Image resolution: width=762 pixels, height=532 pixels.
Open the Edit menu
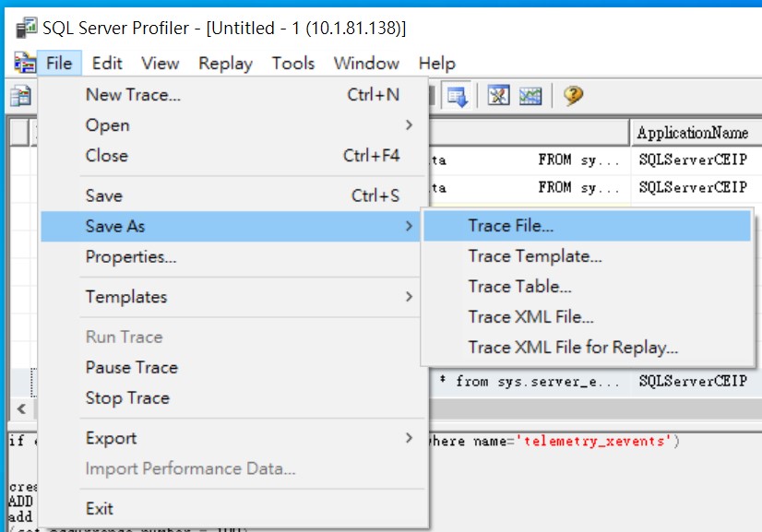[106, 63]
